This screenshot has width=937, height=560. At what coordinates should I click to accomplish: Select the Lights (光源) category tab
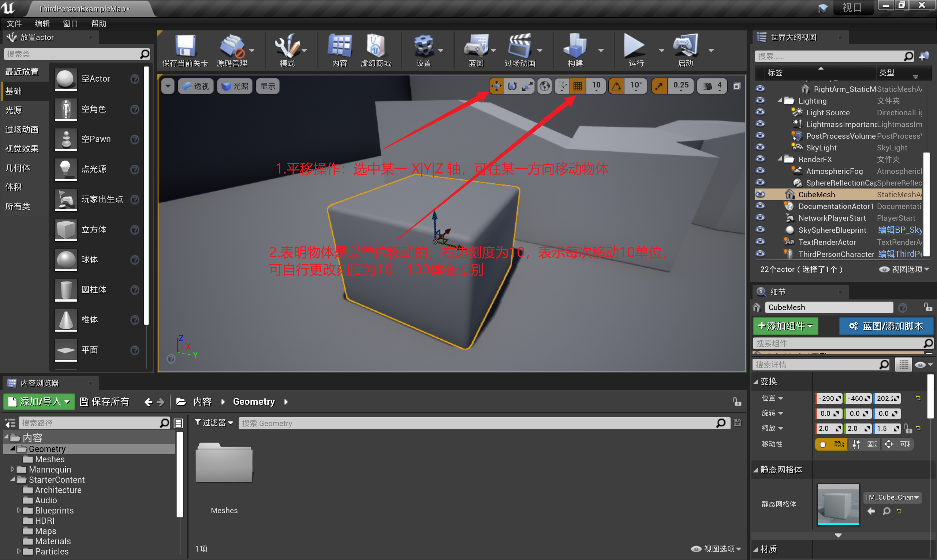25,110
